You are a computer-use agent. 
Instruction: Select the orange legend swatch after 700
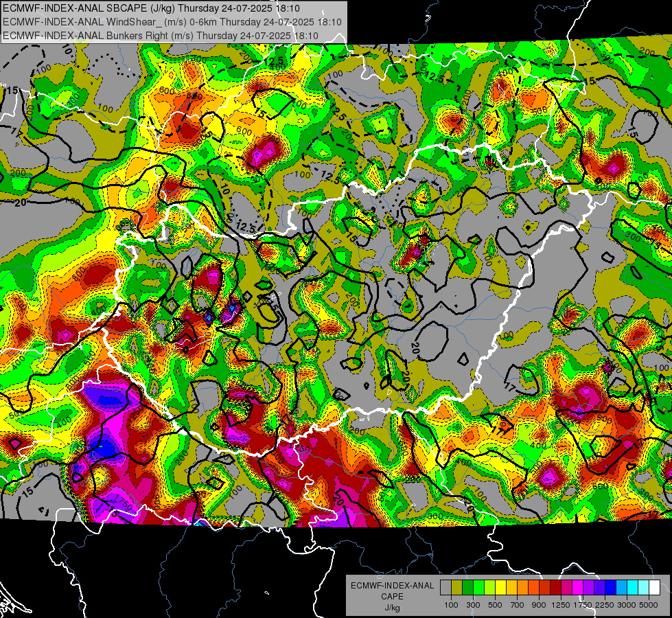(523, 587)
